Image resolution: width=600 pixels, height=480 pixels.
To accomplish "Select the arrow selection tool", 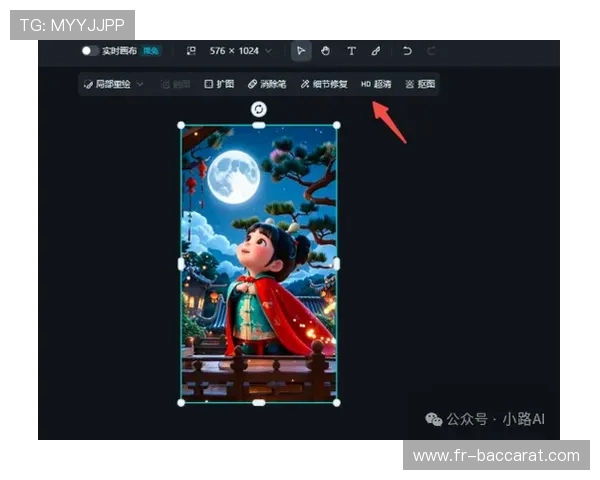I will point(301,51).
